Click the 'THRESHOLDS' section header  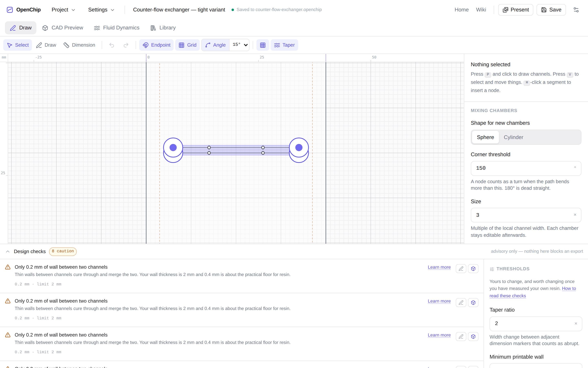tap(513, 269)
